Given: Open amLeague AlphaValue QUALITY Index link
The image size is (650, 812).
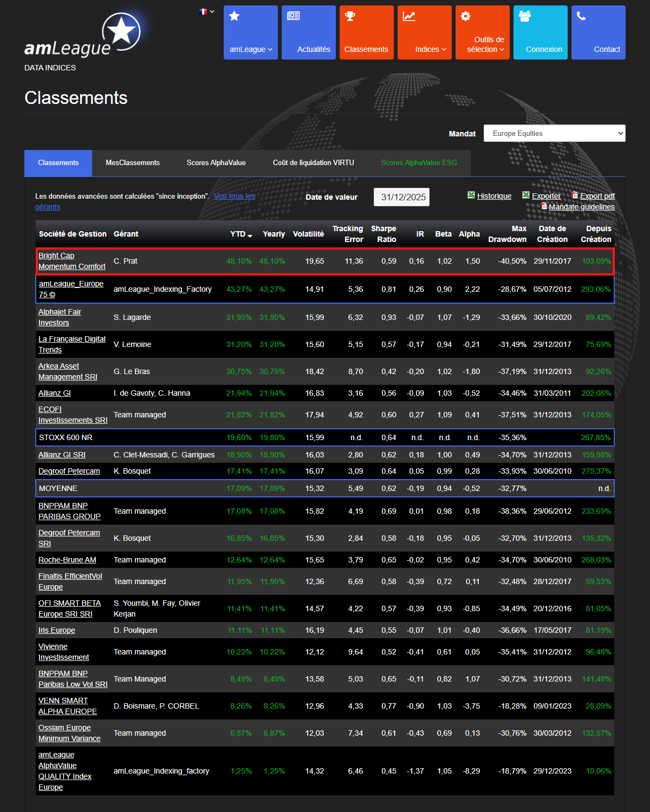Looking at the screenshot, I should [x=65, y=771].
